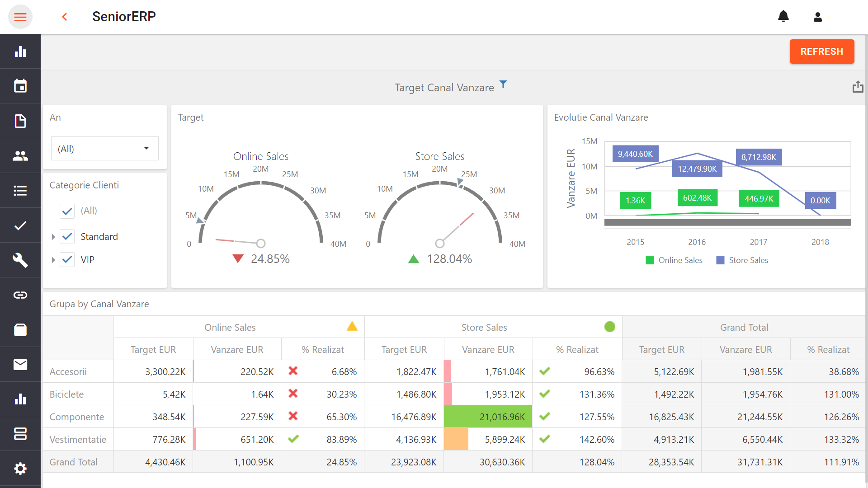Image resolution: width=868 pixels, height=488 pixels.
Task: Open the document sidebar icon
Action: [20, 121]
